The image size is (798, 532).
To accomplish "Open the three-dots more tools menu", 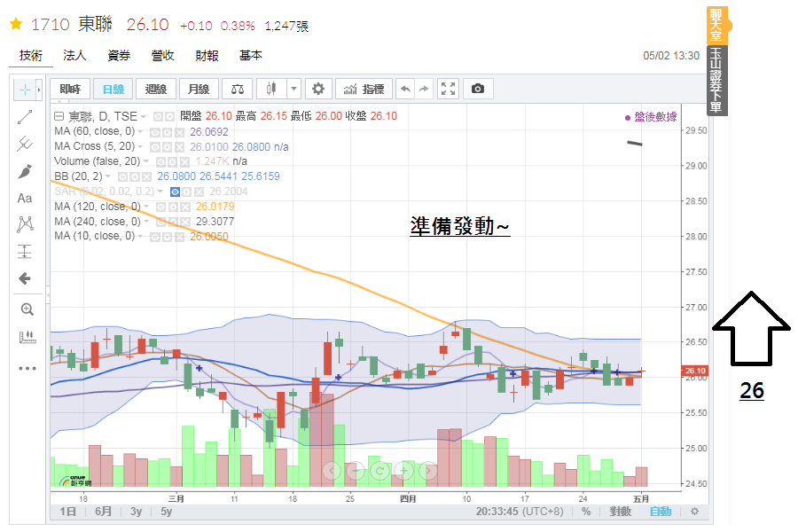I will [27, 368].
